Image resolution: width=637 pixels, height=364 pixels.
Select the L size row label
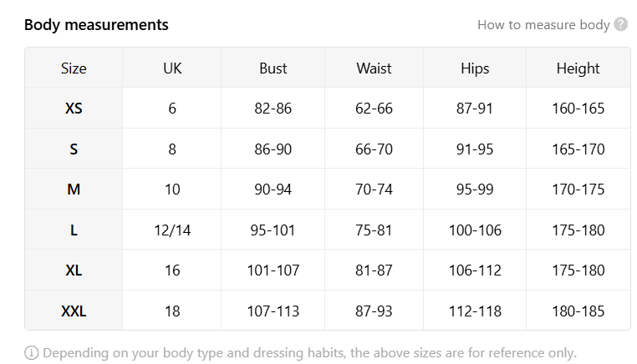(74, 230)
